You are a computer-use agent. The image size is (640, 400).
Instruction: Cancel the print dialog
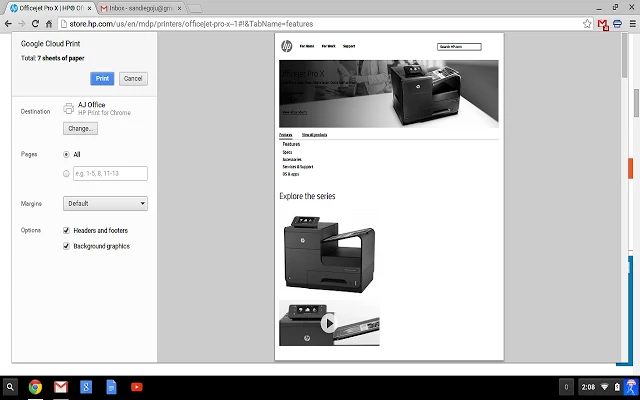[133, 79]
